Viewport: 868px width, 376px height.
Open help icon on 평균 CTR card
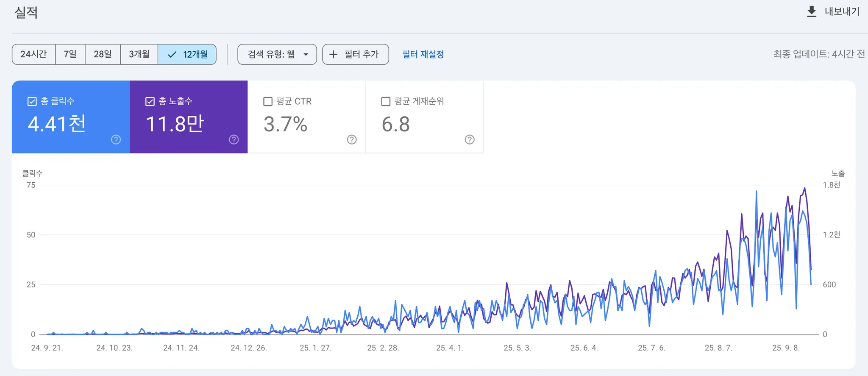352,139
